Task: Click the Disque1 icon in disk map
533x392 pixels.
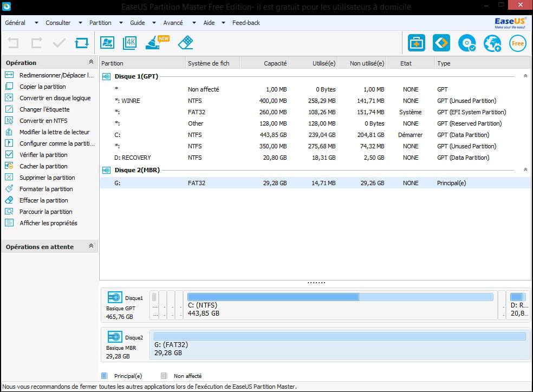Action: 115,297
